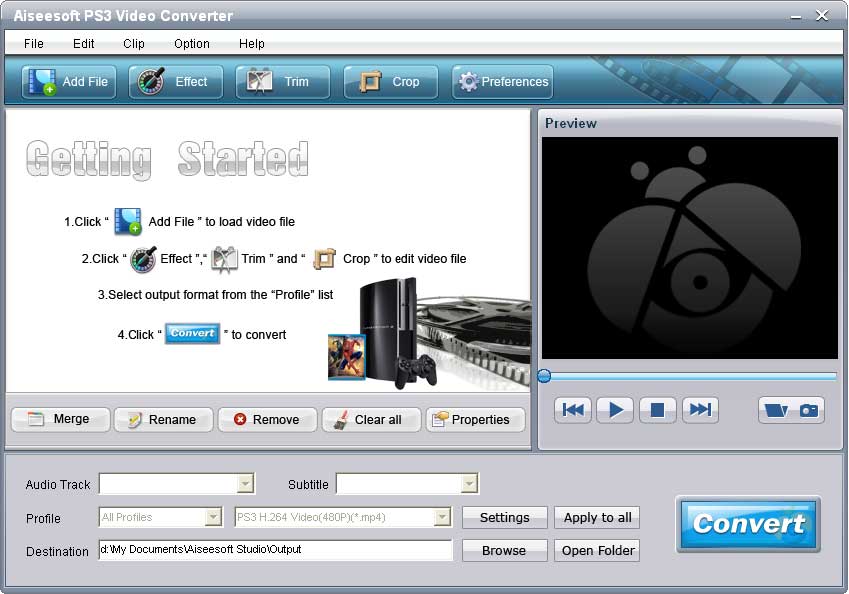Minimize the Aiseesoft window
The width and height of the screenshot is (849, 594).
point(795,16)
